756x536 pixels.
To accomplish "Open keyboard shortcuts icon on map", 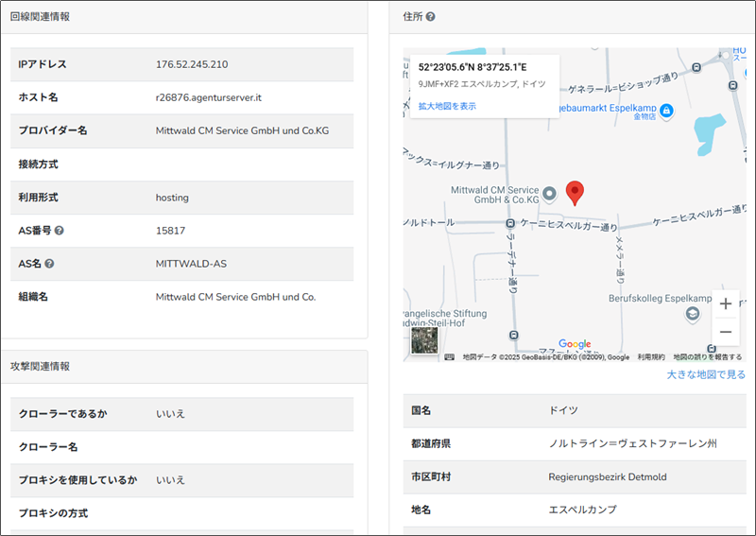I will pos(449,357).
